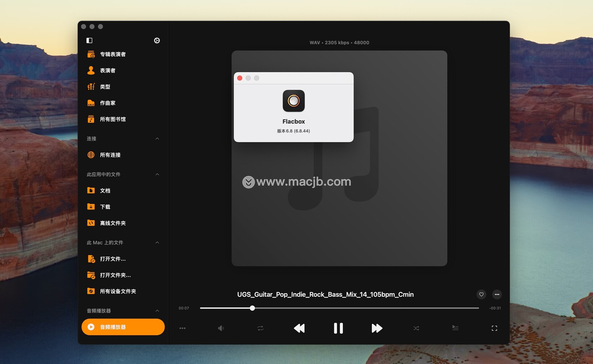Click the WAV • 2305 kbps • 48000 info

[x=339, y=43]
